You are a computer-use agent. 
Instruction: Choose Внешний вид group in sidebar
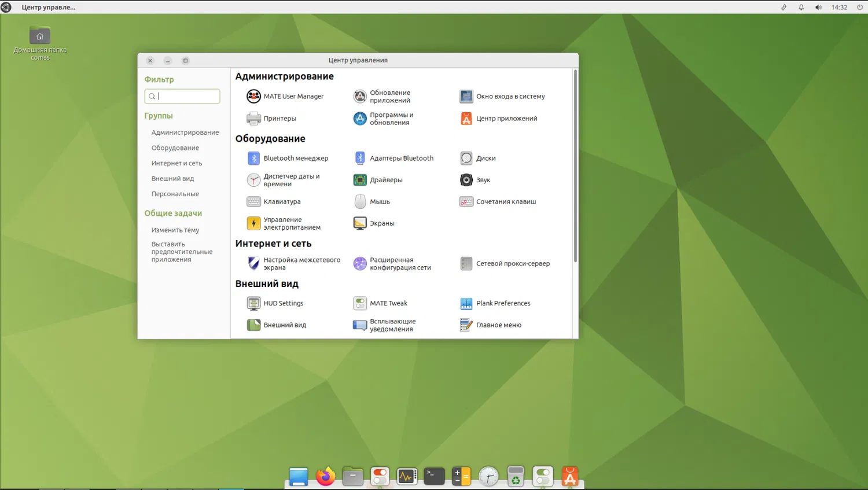point(173,179)
